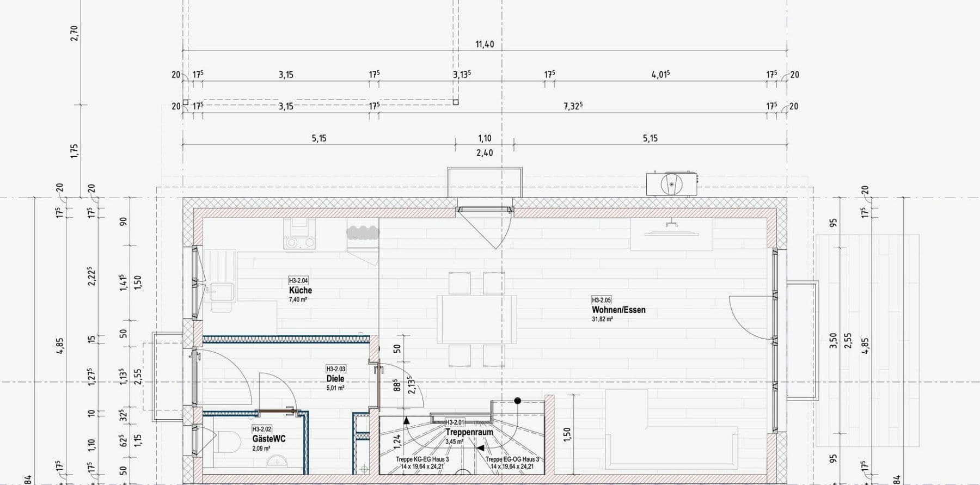Screen dimensions: 980x485
Task: Click the 7,32⁵ dimension value
Action: click(x=573, y=106)
